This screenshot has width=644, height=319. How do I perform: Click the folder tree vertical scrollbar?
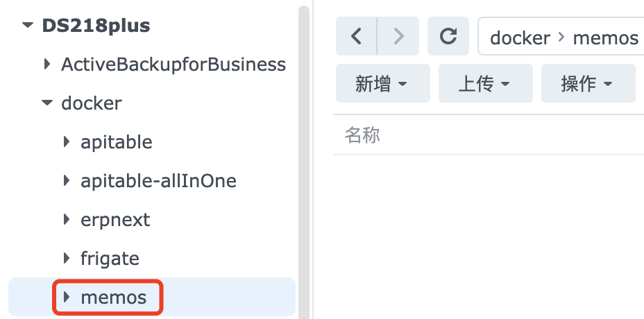pyautogui.click(x=303, y=139)
